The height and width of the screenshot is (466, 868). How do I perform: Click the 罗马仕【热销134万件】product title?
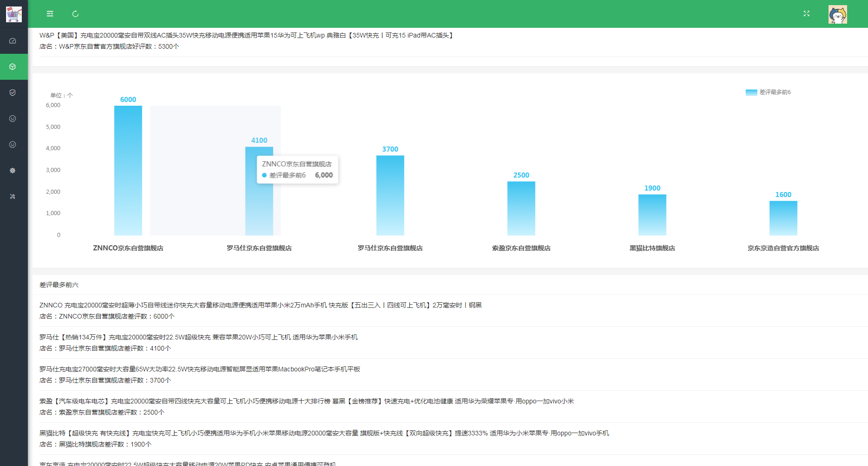[x=199, y=337]
